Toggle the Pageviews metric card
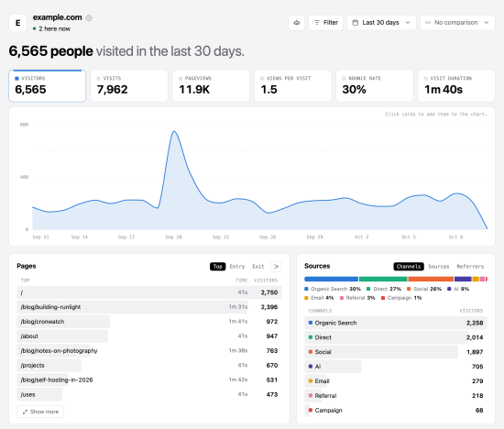The image size is (504, 429). [x=211, y=86]
